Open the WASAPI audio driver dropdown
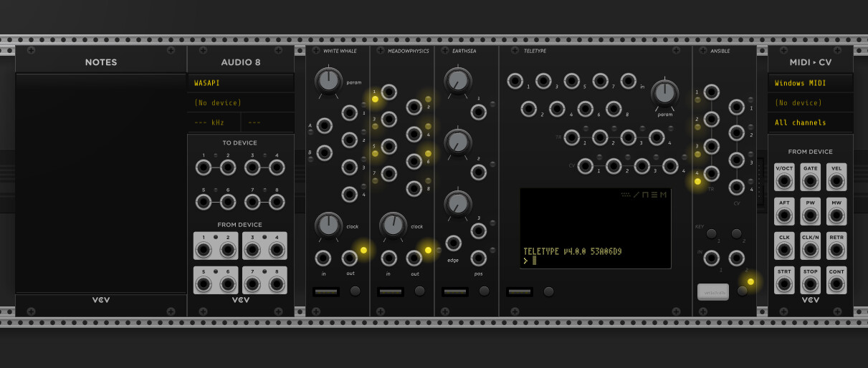Image resolution: width=868 pixels, height=368 pixels. click(x=241, y=83)
